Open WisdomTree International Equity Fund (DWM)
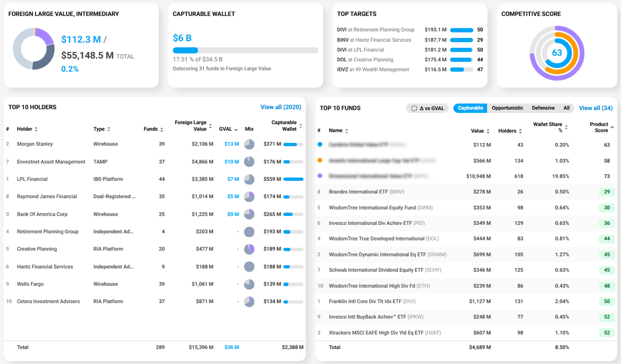The width and height of the screenshot is (621, 364). pyautogui.click(x=381, y=208)
